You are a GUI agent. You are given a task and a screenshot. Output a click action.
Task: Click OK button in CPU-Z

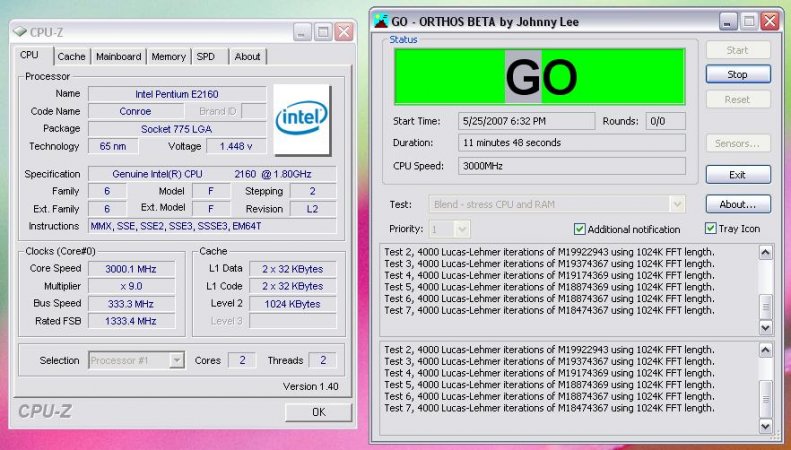[318, 412]
